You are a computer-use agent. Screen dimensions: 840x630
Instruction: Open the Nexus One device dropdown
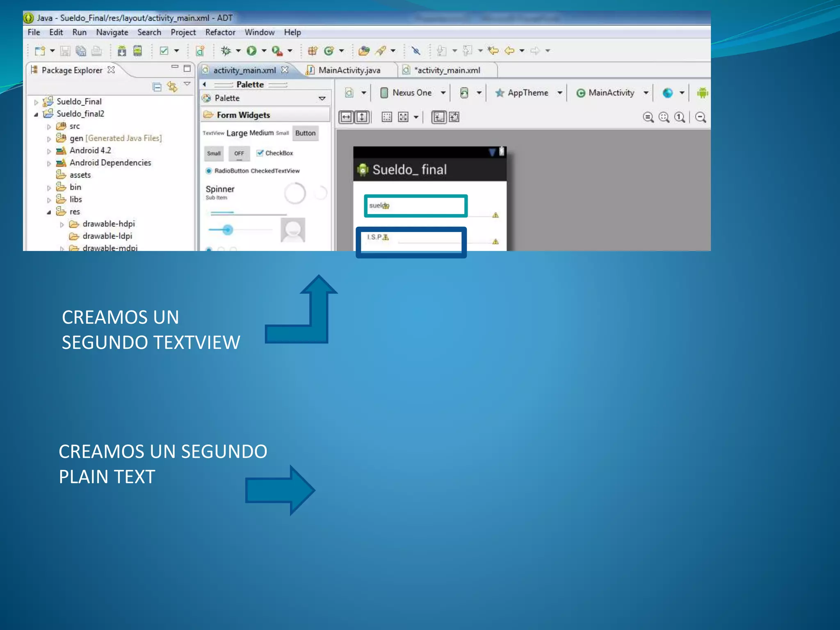[x=412, y=93]
